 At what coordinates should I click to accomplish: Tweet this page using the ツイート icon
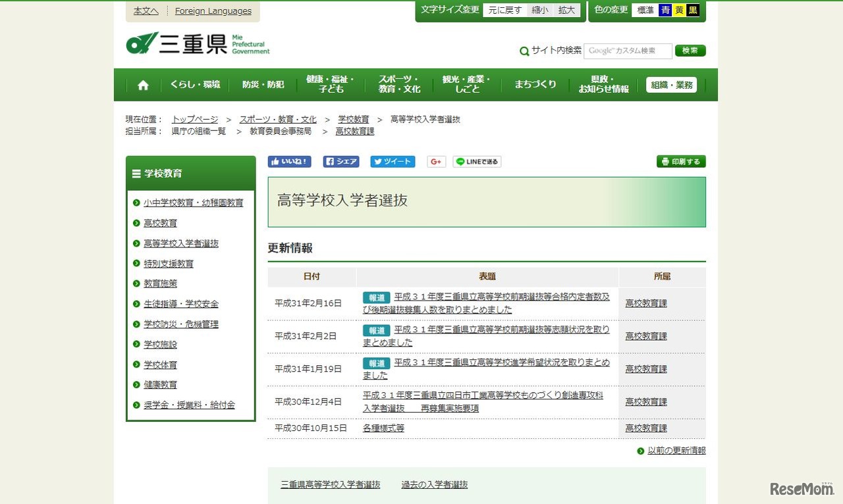tap(393, 161)
